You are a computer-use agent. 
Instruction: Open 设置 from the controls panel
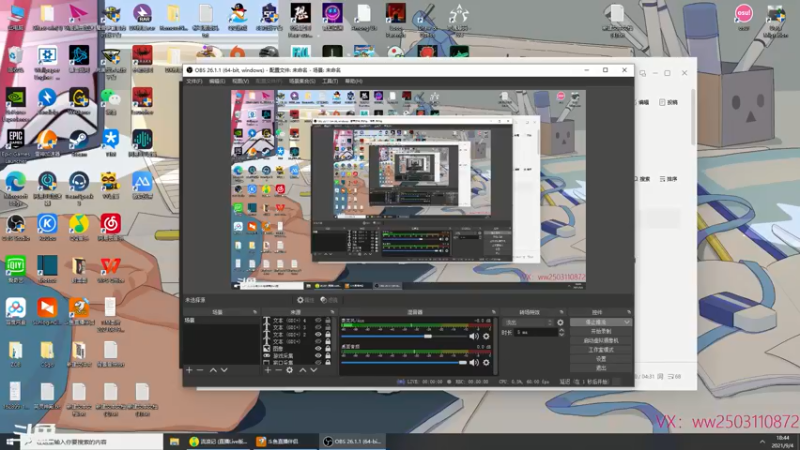pyautogui.click(x=601, y=359)
